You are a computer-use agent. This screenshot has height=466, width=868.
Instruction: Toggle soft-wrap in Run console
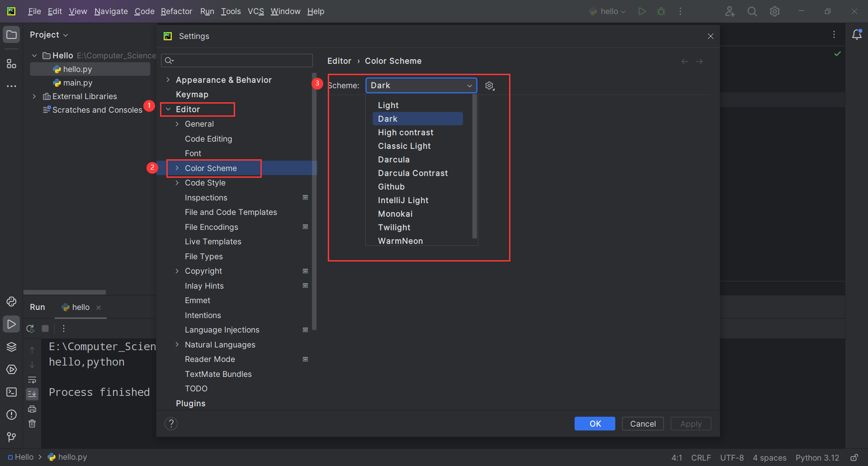[x=32, y=380]
